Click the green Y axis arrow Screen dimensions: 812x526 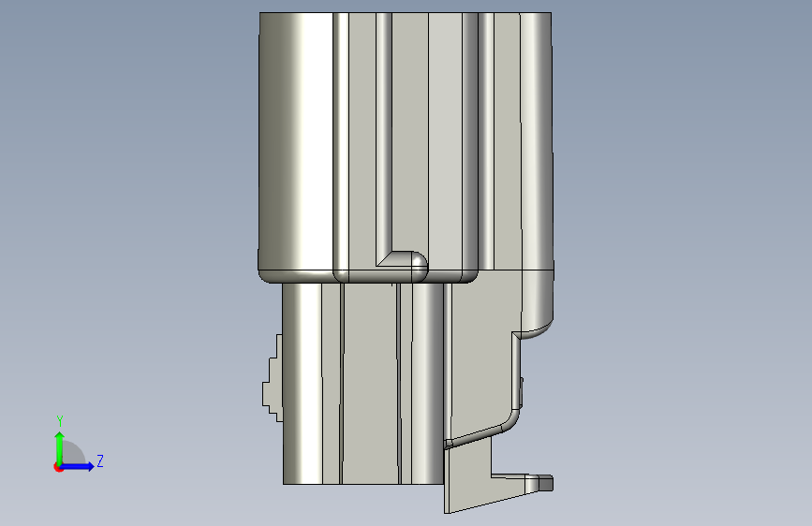click(60, 447)
